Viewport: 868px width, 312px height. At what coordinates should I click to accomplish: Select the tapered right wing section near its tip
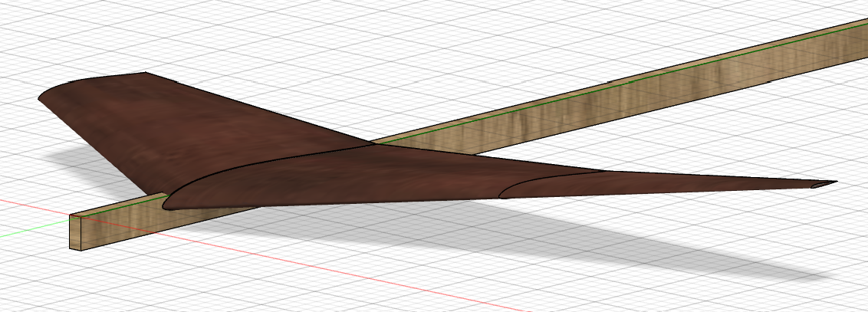tap(653, 184)
